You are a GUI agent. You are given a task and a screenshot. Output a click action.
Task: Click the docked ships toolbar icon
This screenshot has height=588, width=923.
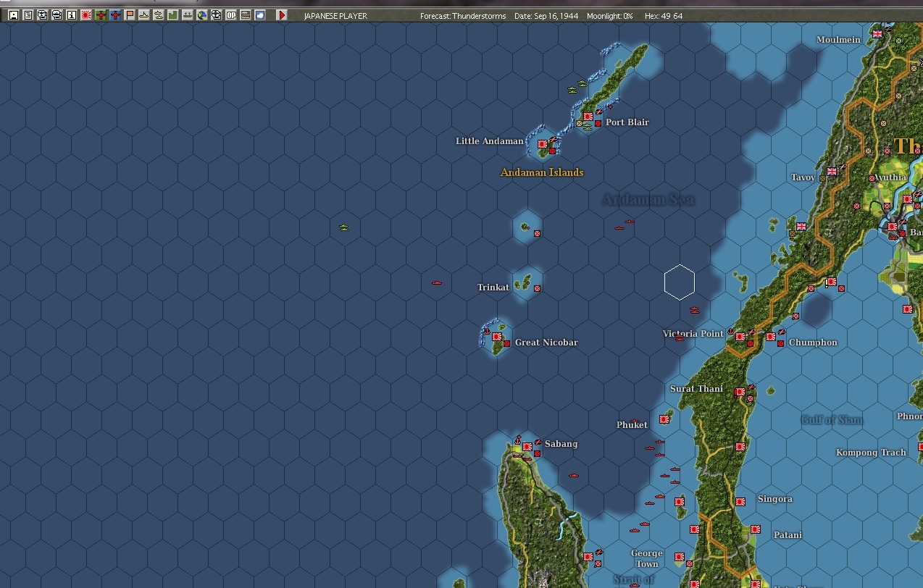point(187,15)
